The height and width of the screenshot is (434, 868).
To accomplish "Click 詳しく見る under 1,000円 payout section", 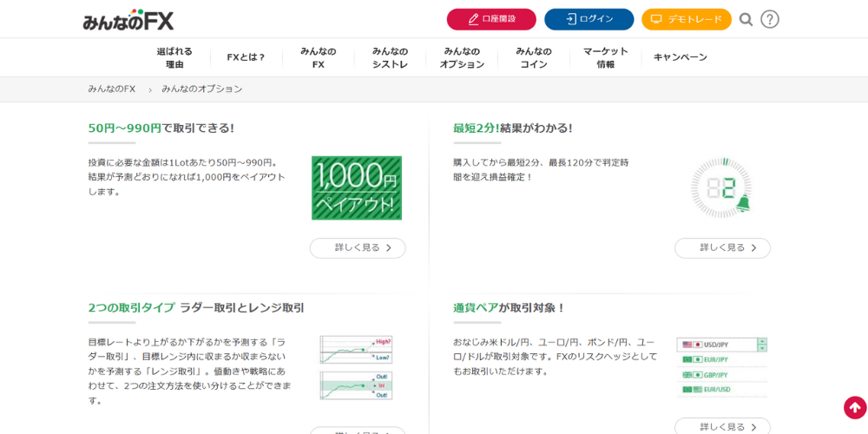I will [358, 248].
